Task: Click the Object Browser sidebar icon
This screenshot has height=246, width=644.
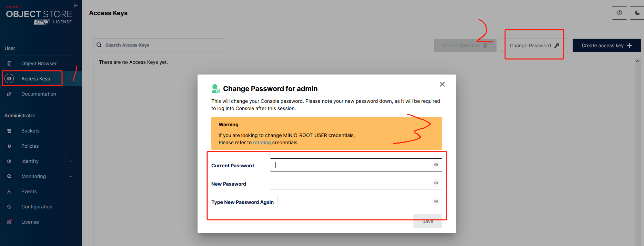Action: coord(9,63)
